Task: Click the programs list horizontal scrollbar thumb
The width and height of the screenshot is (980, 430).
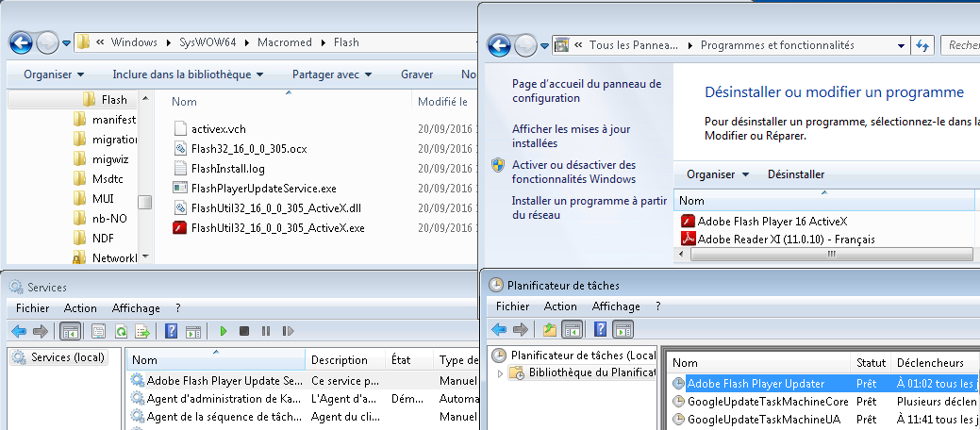Action: click(x=831, y=255)
